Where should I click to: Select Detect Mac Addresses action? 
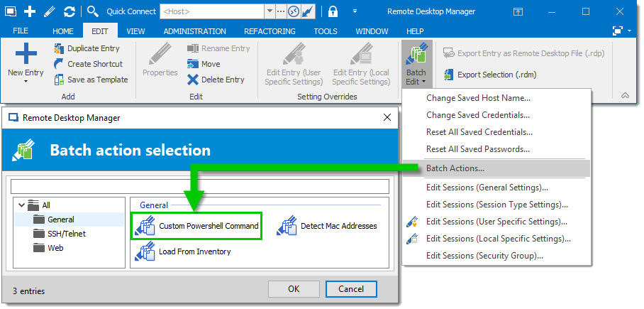tap(328, 226)
